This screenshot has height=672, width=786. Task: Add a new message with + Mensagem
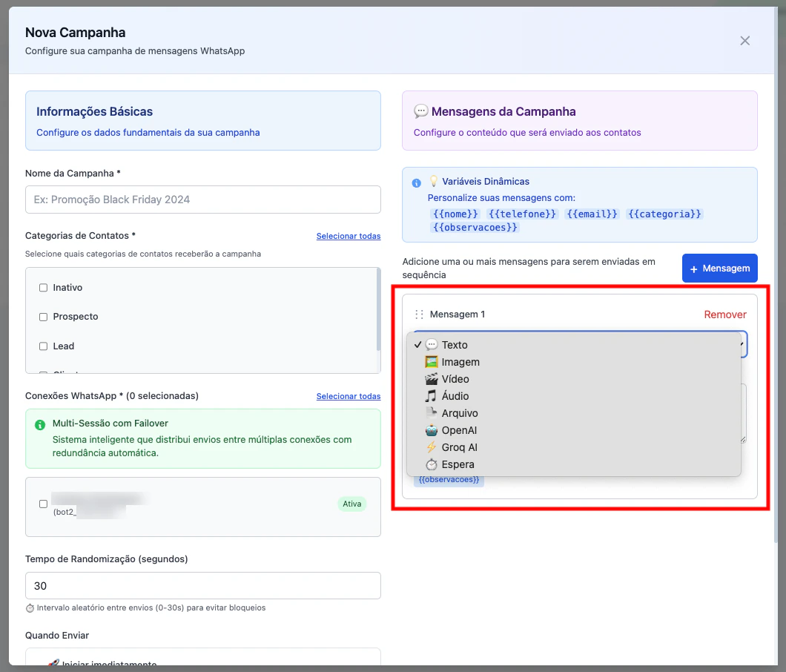tap(720, 269)
